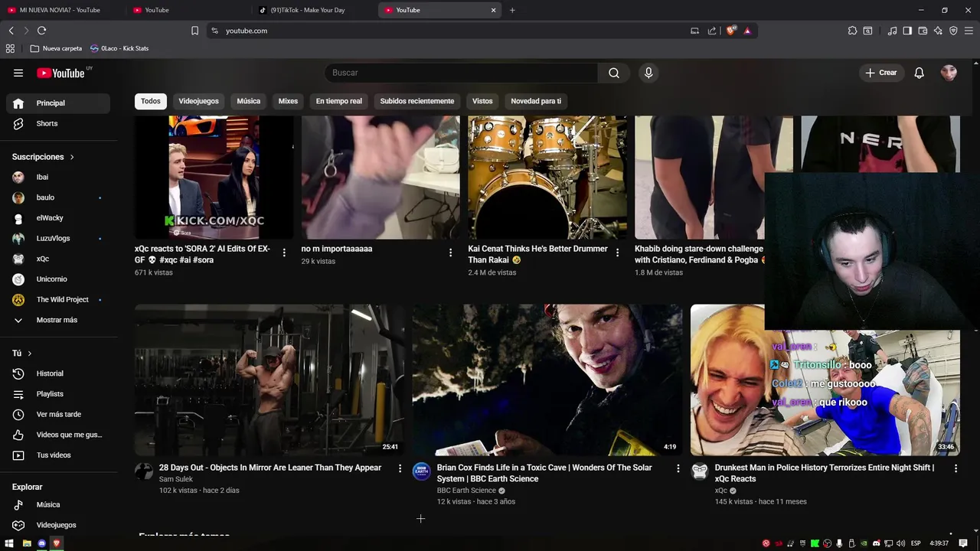This screenshot has width=980, height=551.
Task: Open Música under Explorar
Action: [58, 505]
